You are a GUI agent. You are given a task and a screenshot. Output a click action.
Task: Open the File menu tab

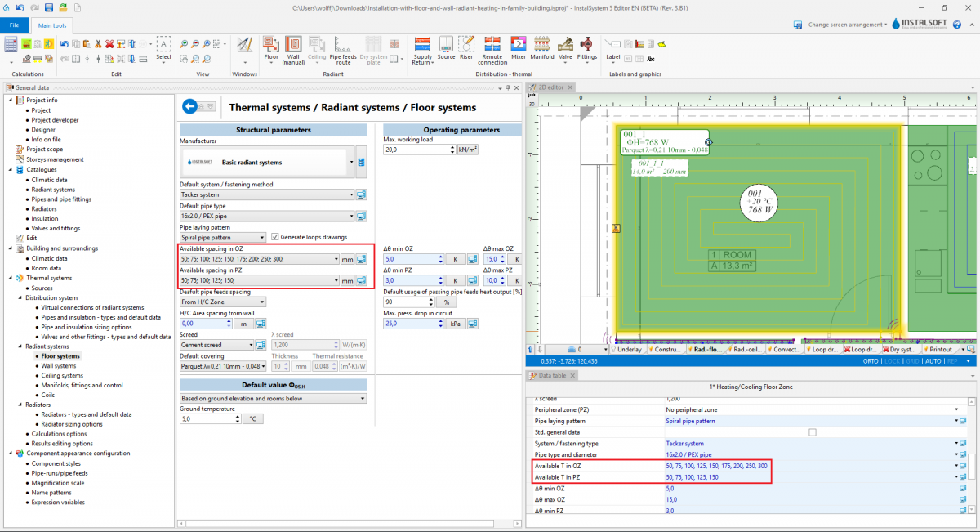click(x=14, y=25)
